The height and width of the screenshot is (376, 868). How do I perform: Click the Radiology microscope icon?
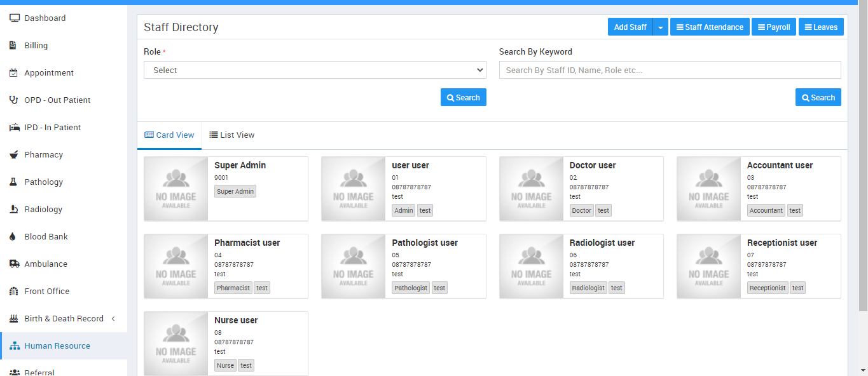13,210
